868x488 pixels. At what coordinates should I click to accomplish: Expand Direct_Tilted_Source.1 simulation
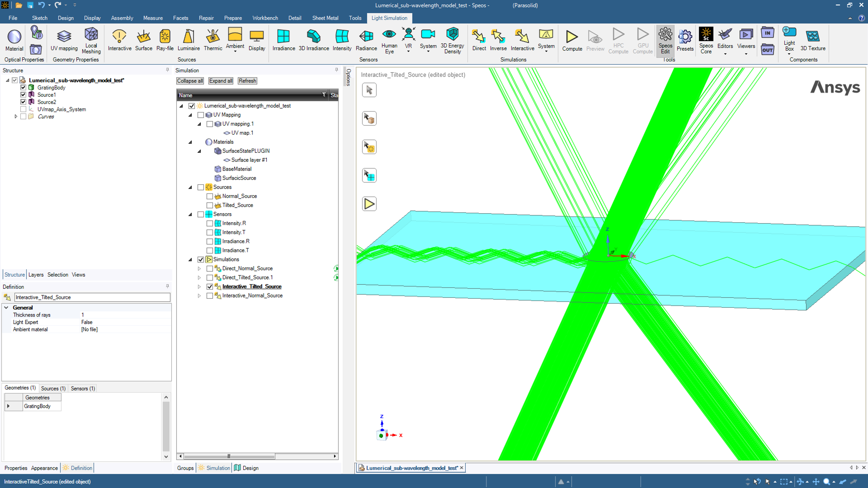click(x=199, y=278)
